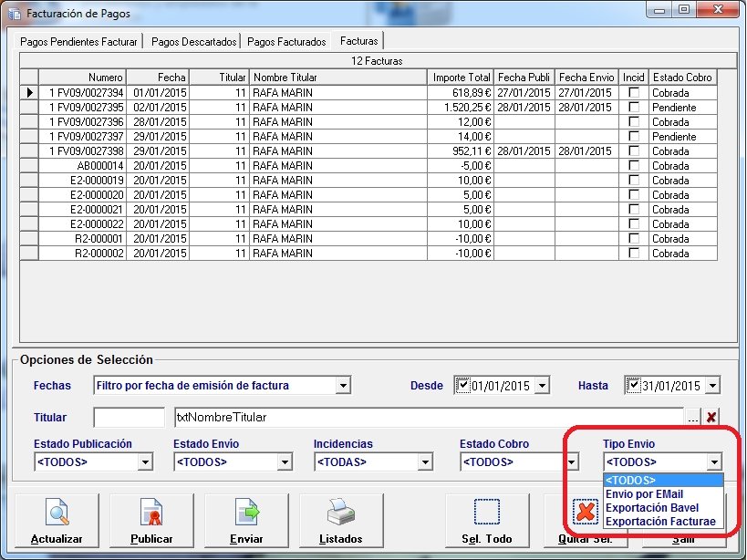
Task: Select Exportación Facturae option
Action: pyautogui.click(x=663, y=522)
